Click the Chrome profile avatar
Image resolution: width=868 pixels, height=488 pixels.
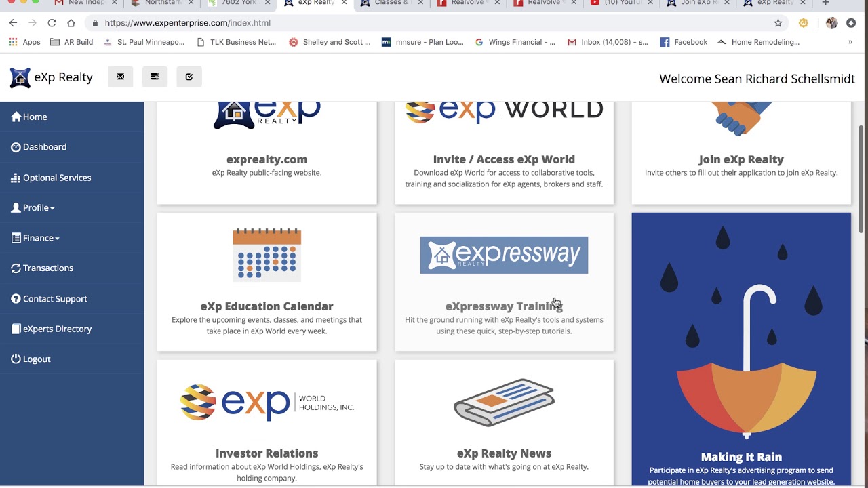pos(832,23)
